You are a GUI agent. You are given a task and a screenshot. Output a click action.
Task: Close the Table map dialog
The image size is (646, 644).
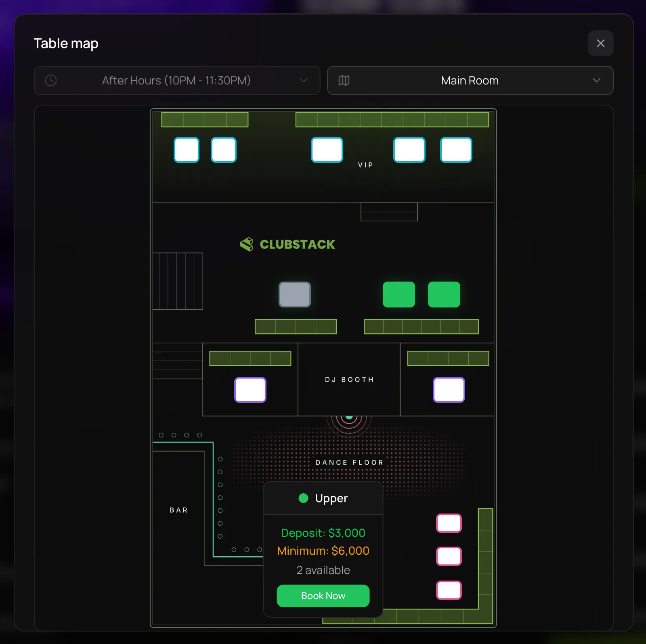(600, 43)
